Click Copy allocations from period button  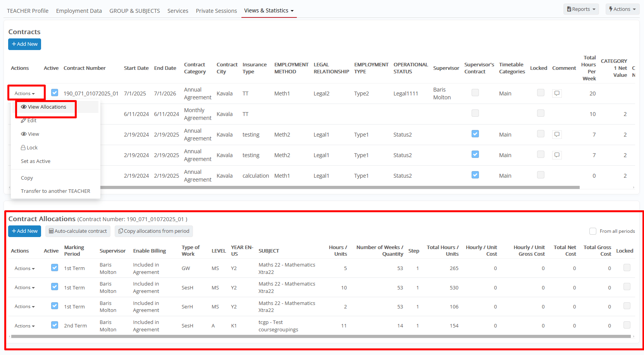point(154,231)
